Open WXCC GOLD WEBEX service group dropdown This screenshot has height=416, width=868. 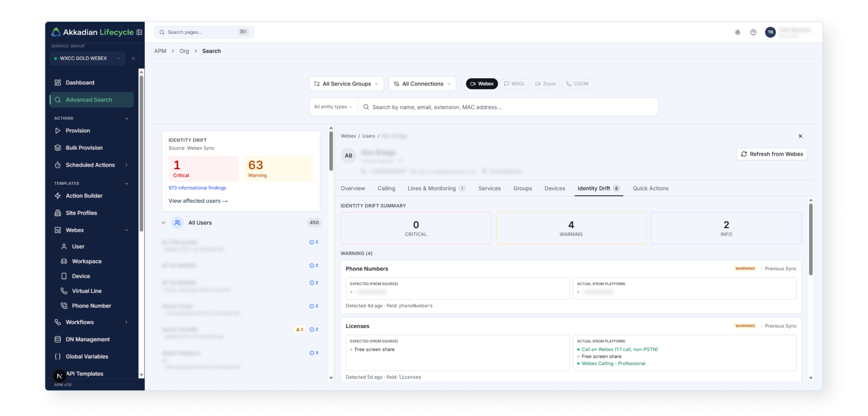[87, 58]
